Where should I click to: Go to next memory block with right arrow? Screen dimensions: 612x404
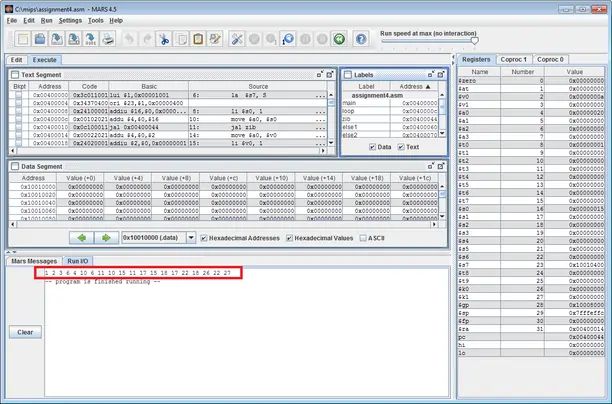click(x=106, y=238)
